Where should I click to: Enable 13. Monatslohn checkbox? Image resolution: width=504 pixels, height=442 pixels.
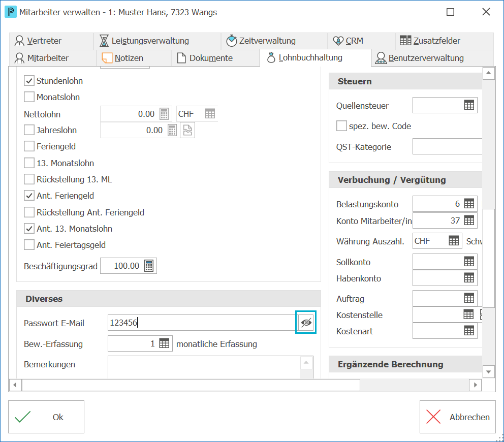point(29,163)
